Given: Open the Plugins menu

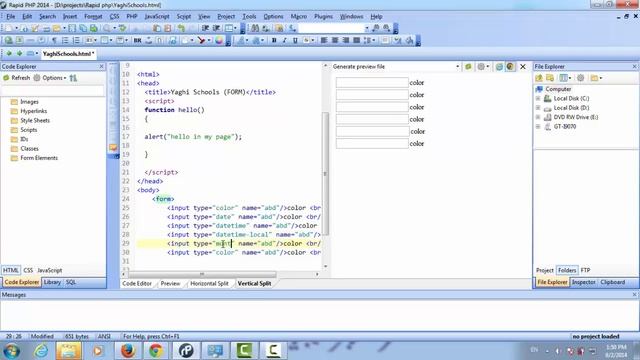Looking at the screenshot, I should click(x=323, y=17).
